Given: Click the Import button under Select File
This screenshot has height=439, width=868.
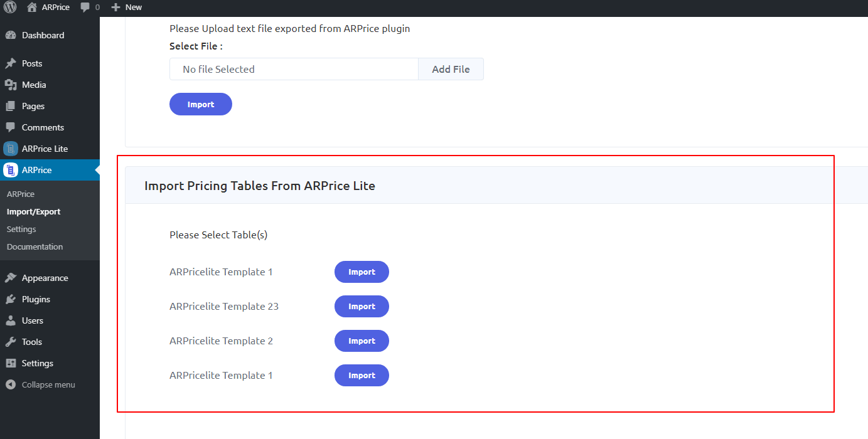Looking at the screenshot, I should coord(201,104).
